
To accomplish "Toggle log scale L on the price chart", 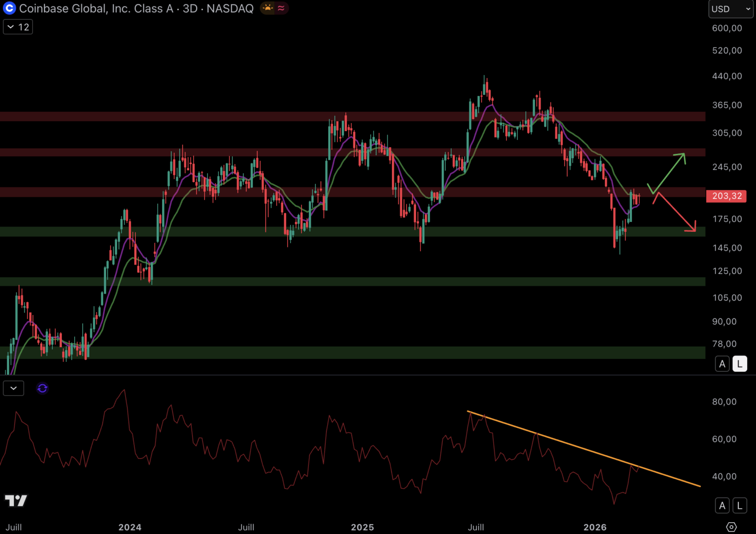I will tap(739, 364).
